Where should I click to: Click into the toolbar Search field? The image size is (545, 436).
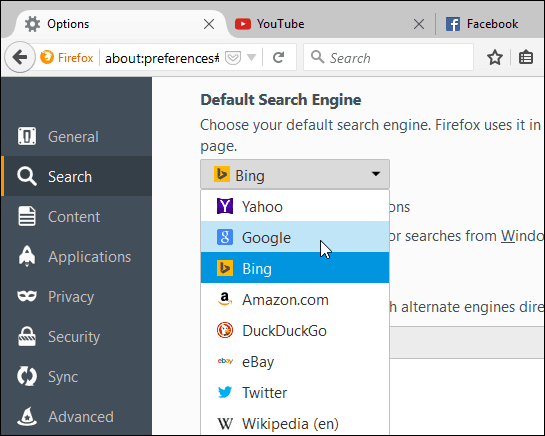pos(388,57)
